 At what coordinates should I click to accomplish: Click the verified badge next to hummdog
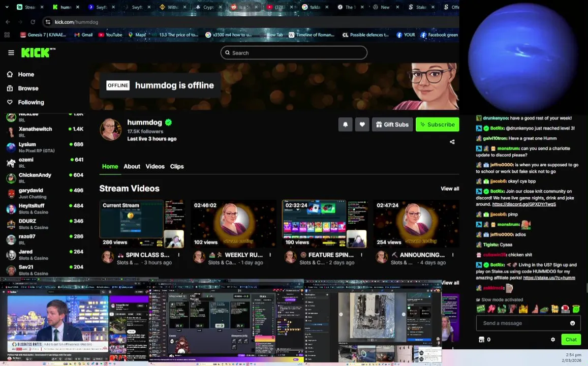(168, 122)
